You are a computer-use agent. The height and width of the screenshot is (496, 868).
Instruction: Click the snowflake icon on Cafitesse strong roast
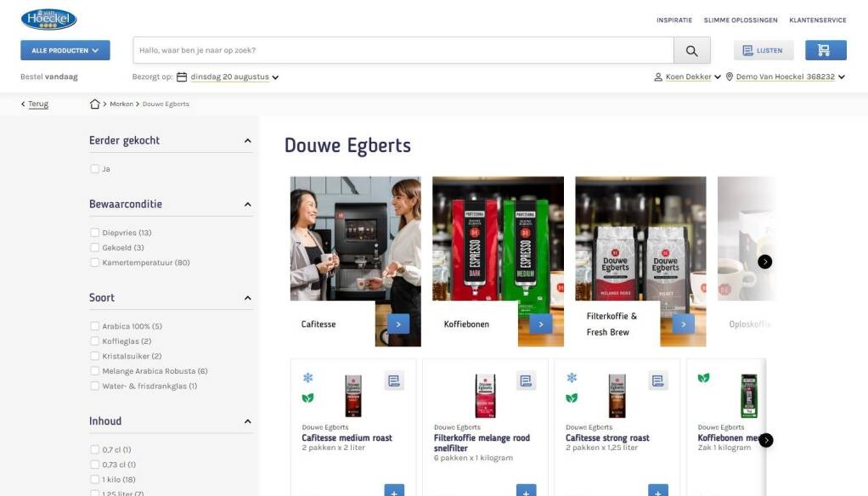572,378
